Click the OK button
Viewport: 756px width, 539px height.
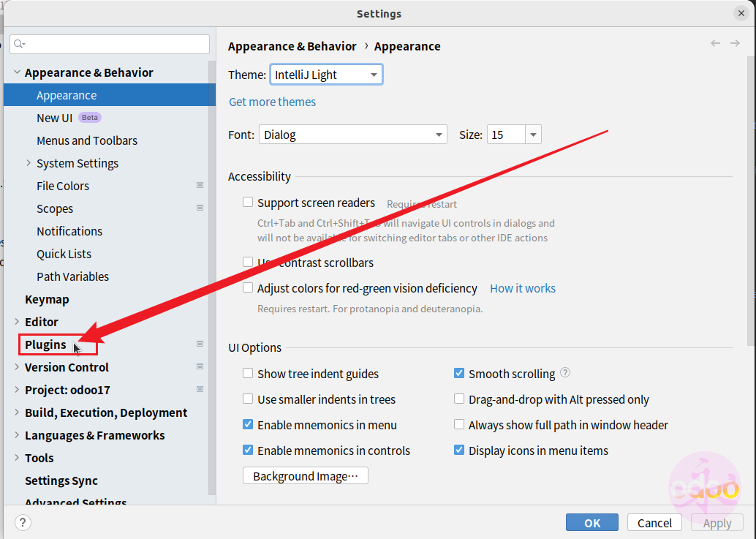592,523
